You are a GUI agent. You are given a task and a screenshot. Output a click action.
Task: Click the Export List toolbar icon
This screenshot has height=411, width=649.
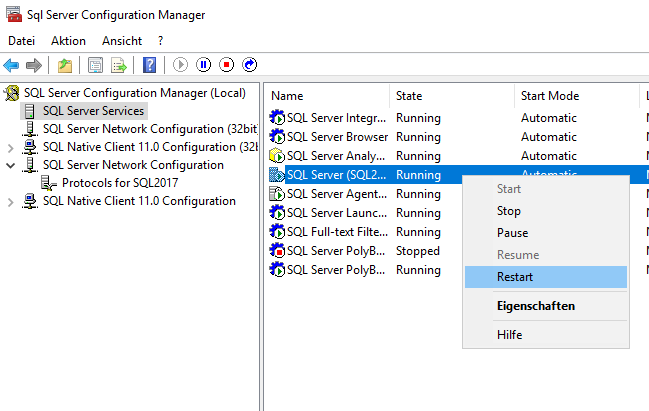(119, 65)
